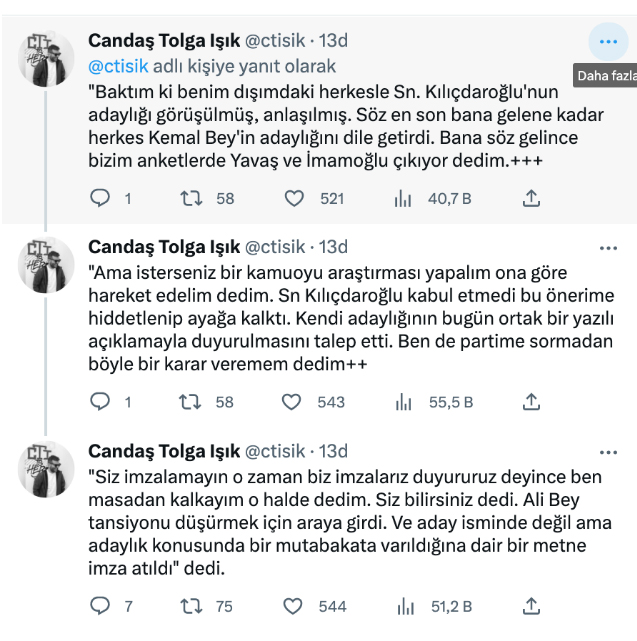Open the more menu on first tweet

click(608, 41)
